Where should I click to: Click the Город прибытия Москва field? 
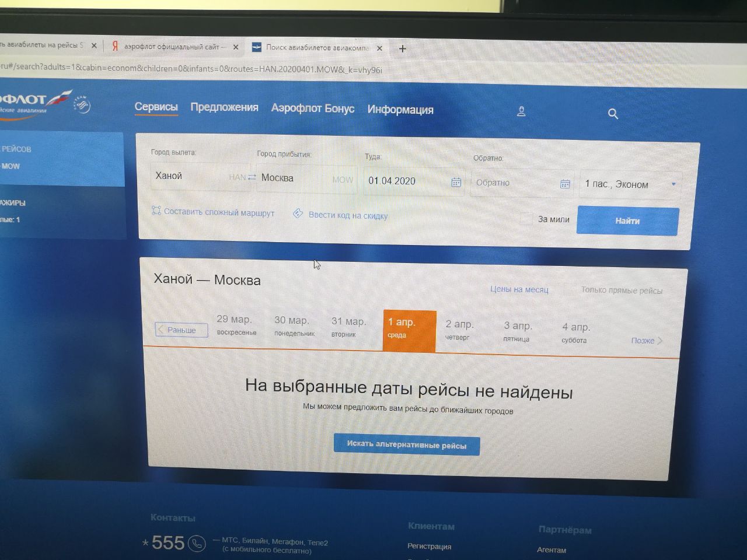tap(307, 178)
